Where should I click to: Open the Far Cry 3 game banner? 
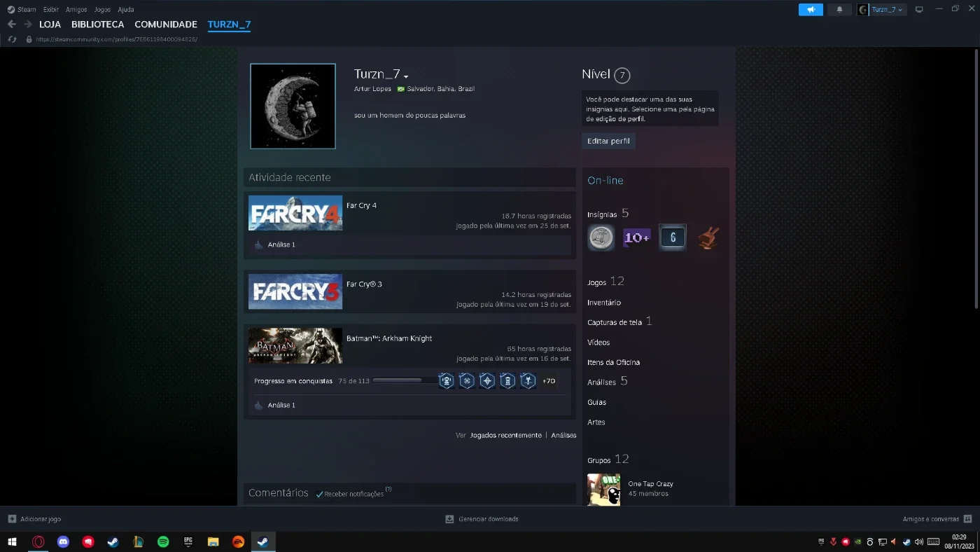tap(295, 291)
